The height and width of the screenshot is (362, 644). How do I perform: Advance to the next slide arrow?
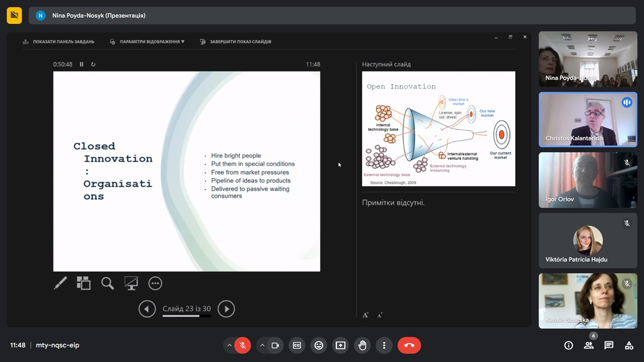[x=226, y=309]
